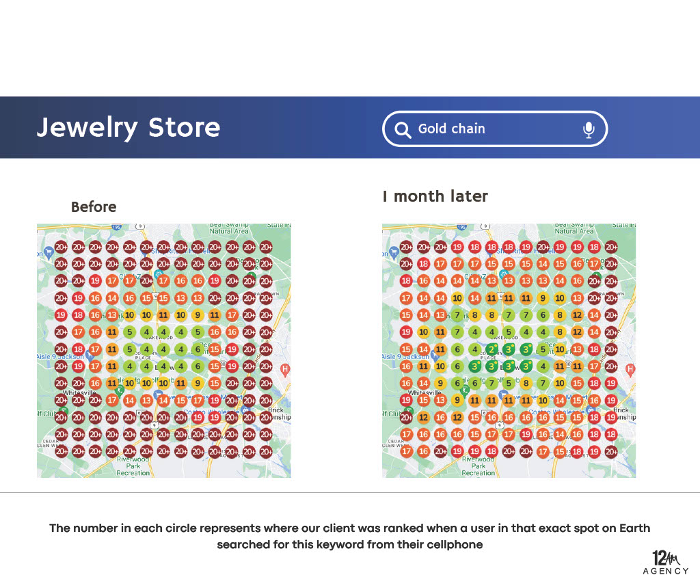This screenshot has height=588, width=700.
Task: Tap the microphone voice search icon
Action: coord(589,129)
